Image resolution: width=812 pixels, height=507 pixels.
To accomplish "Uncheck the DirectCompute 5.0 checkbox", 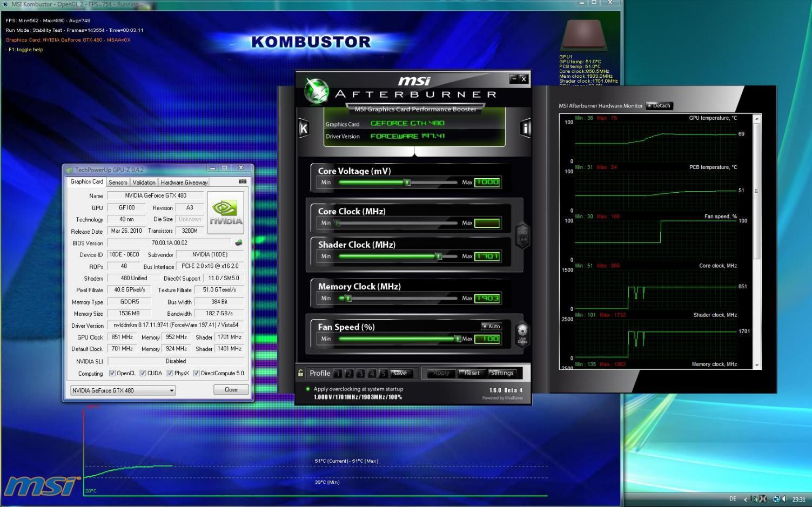I will click(197, 373).
